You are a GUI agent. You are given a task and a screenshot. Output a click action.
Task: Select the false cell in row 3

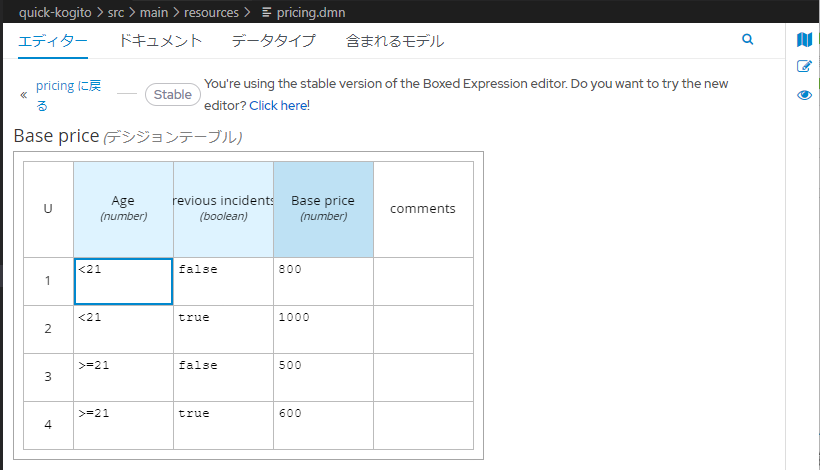[223, 377]
